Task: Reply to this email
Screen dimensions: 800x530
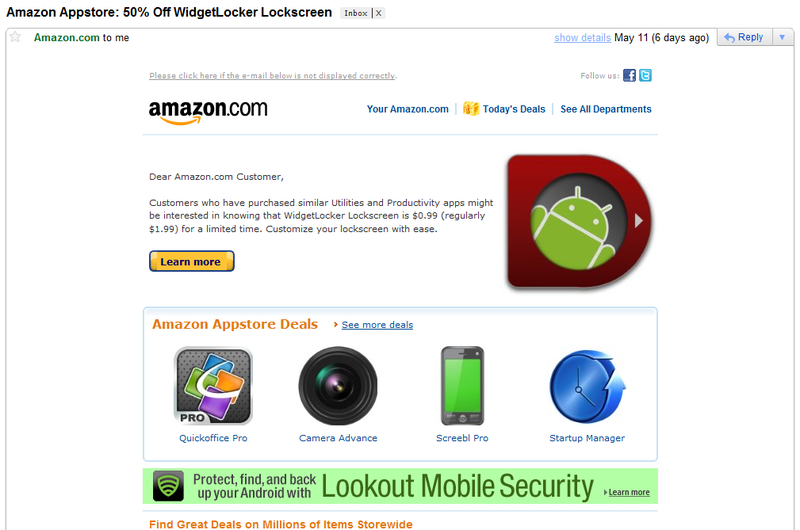Action: [x=744, y=37]
